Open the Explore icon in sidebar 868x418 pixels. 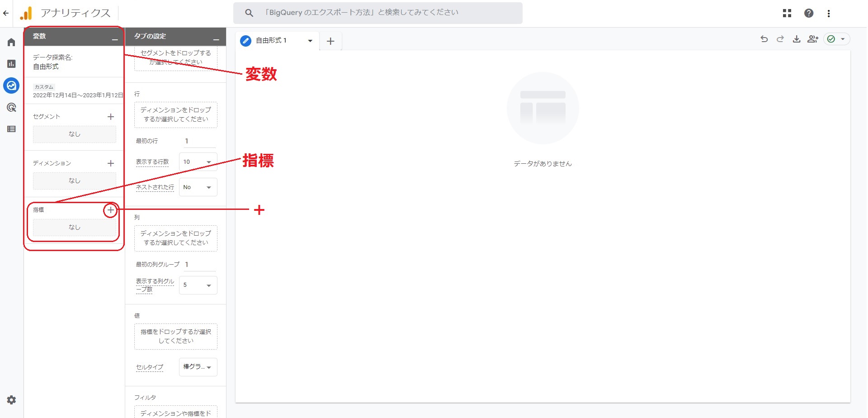tap(11, 85)
